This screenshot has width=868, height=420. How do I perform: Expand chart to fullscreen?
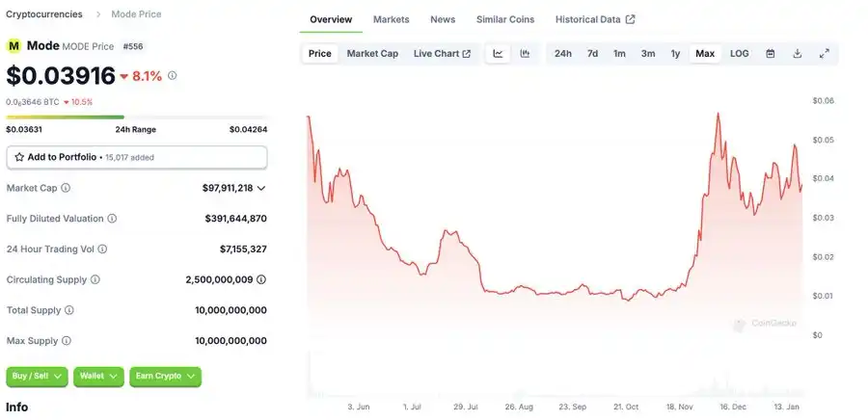pos(825,54)
